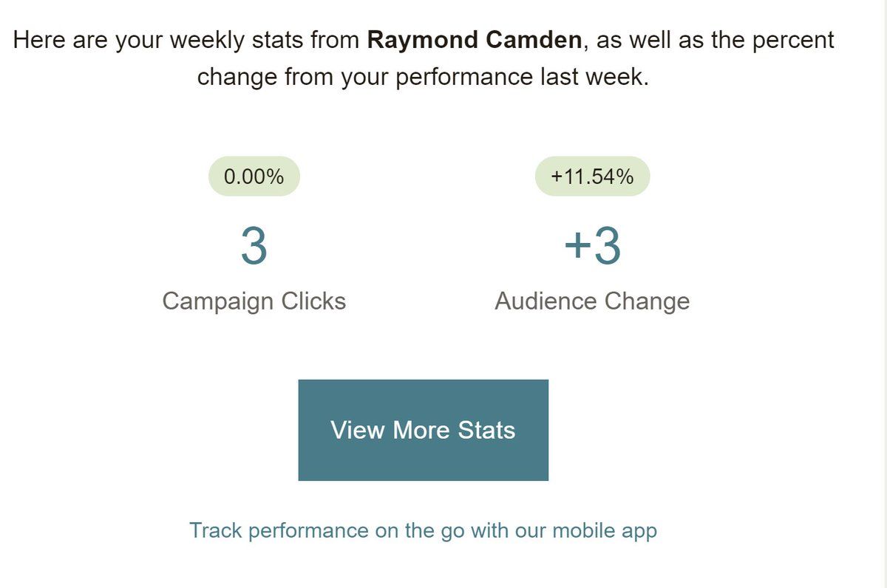
Task: Click the 0.00% percentage badge
Action: click(254, 177)
